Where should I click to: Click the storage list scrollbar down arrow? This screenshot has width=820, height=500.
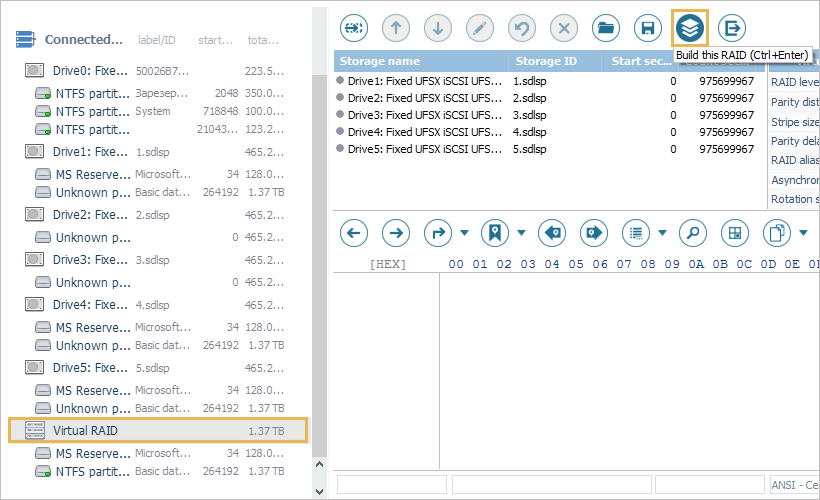(320, 491)
